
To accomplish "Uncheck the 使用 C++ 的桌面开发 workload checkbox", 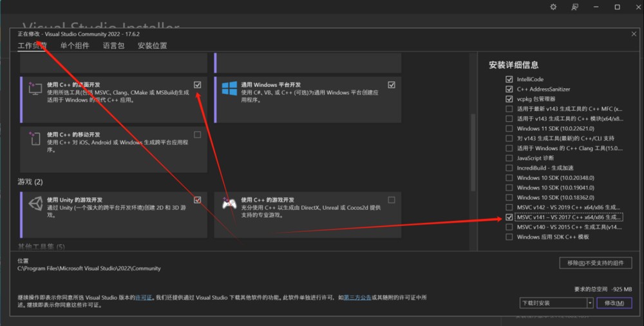I will click(x=198, y=84).
